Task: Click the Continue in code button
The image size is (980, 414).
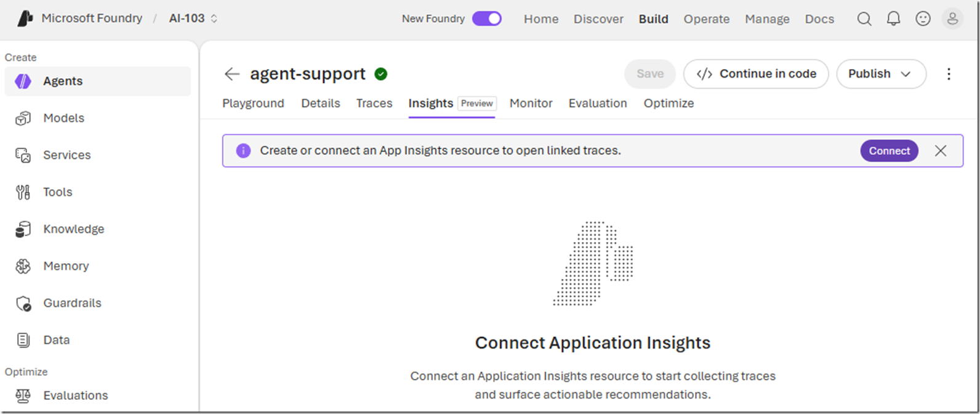Action: click(x=756, y=74)
